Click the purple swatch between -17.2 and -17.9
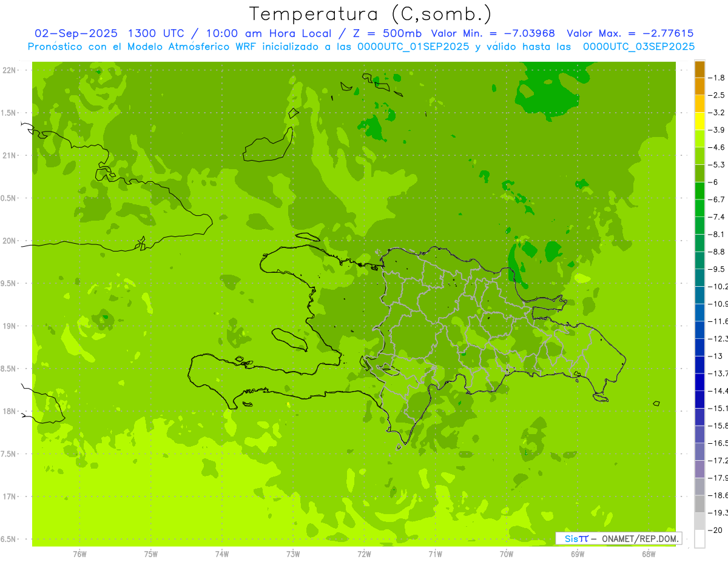The image size is (728, 562). pyautogui.click(x=699, y=469)
